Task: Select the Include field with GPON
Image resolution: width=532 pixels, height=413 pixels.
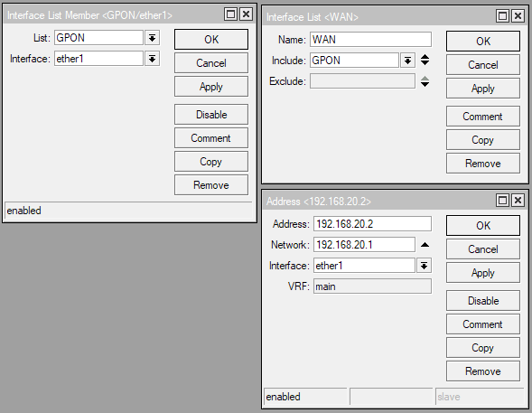Action: pos(354,61)
